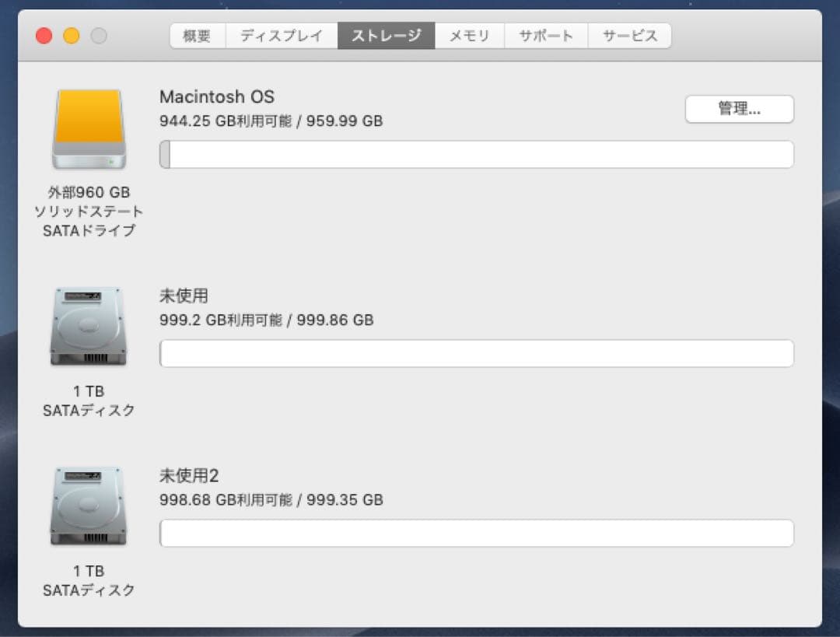840x637 pixels.
Task: Open the ディスプレイ tab
Action: pos(281,35)
